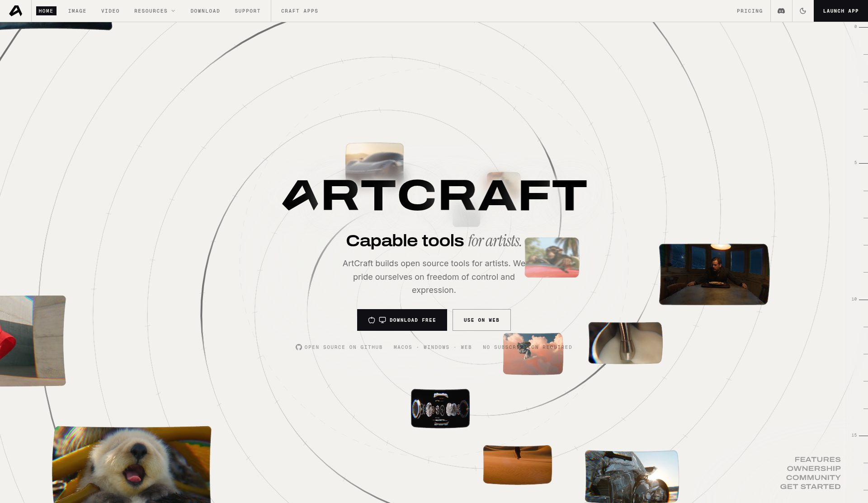Click the ArtCraft logo icon in navbar
This screenshot has width=868, height=503.
point(16,11)
